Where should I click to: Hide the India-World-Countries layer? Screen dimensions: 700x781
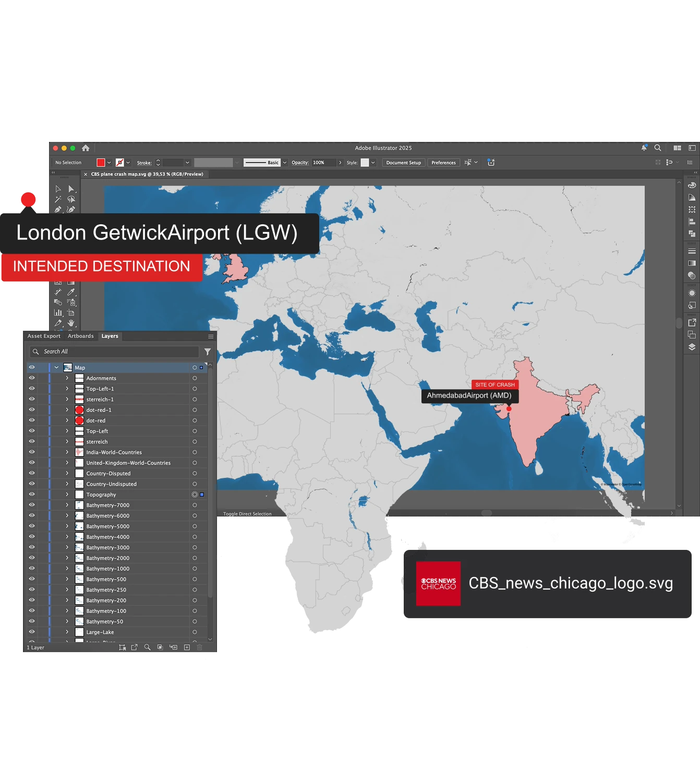point(32,452)
